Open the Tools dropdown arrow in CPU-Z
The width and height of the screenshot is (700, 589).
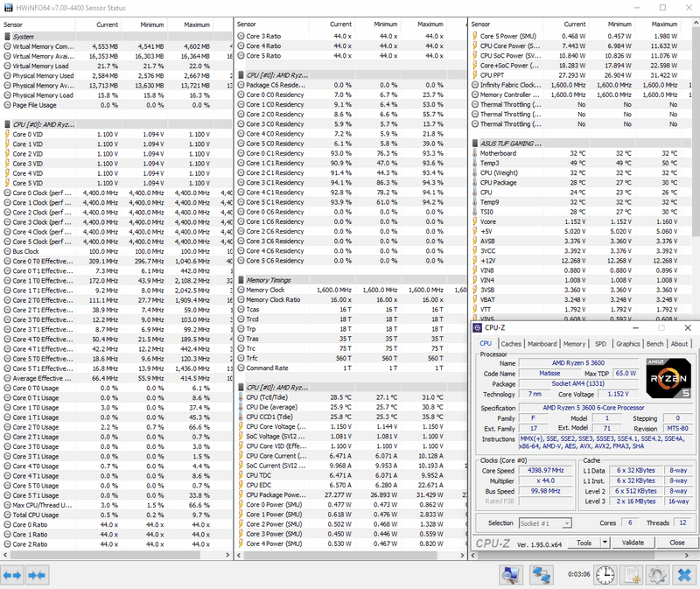tap(605, 543)
